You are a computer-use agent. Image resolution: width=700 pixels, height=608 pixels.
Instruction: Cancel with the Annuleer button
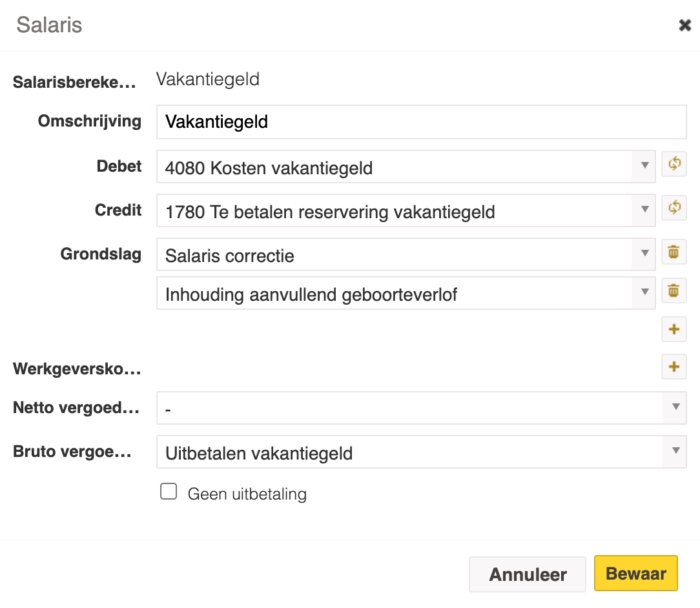click(527, 574)
